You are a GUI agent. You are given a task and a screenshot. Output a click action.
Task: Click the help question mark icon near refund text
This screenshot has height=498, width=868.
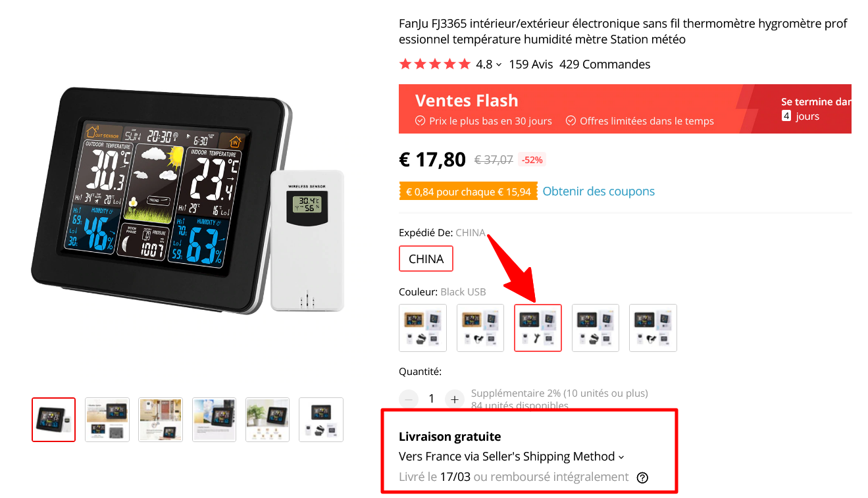tap(643, 478)
